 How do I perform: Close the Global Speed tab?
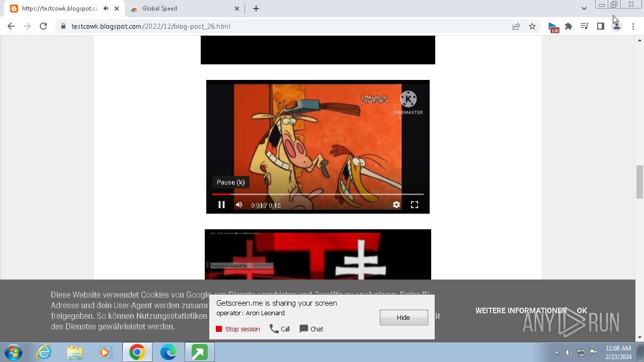237,9
